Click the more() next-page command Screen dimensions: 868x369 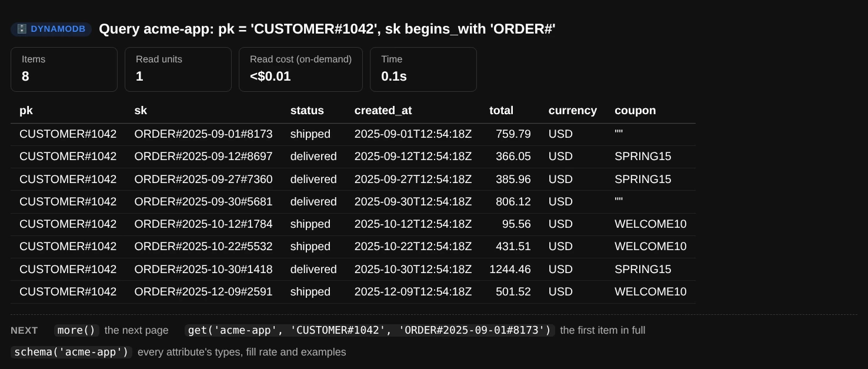coord(76,330)
